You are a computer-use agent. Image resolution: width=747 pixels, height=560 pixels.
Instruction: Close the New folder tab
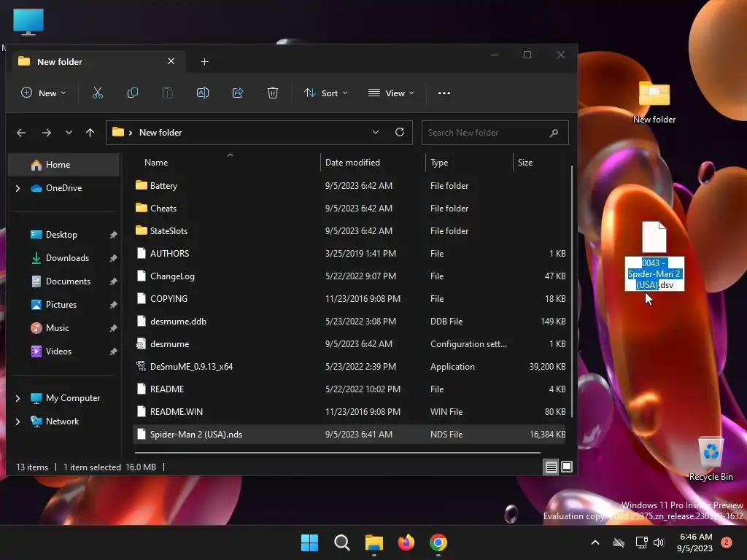171,61
